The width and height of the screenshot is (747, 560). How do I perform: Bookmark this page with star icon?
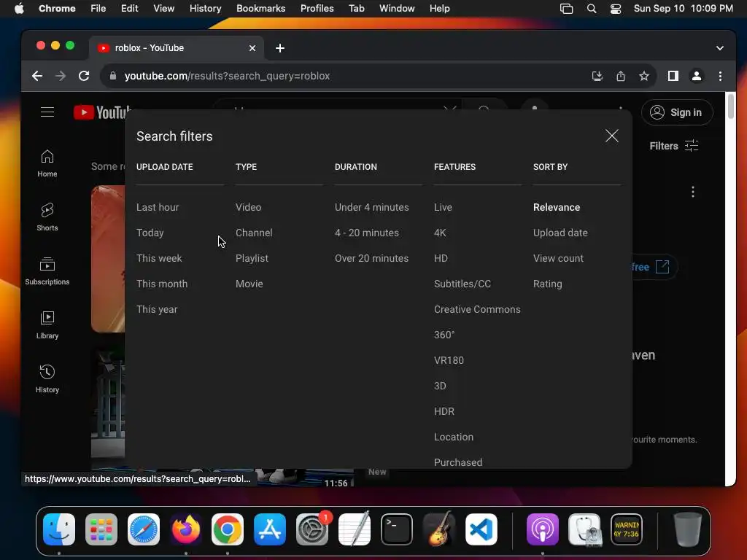(x=643, y=76)
